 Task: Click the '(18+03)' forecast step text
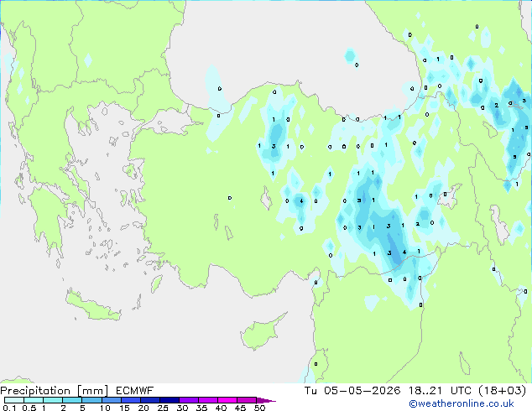[503, 391]
